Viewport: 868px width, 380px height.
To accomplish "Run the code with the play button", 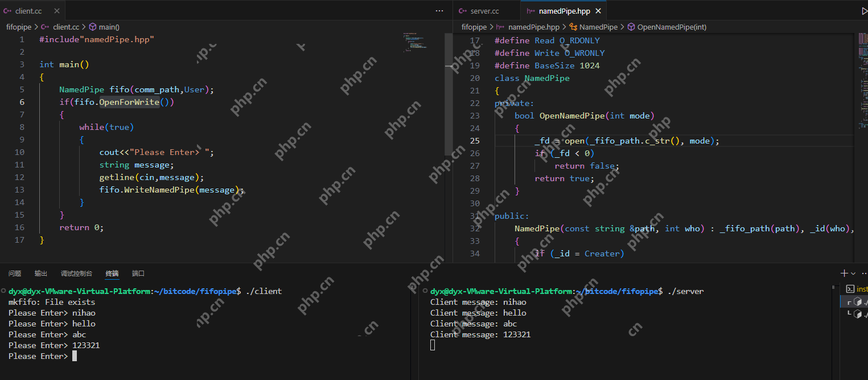I will click(x=865, y=11).
